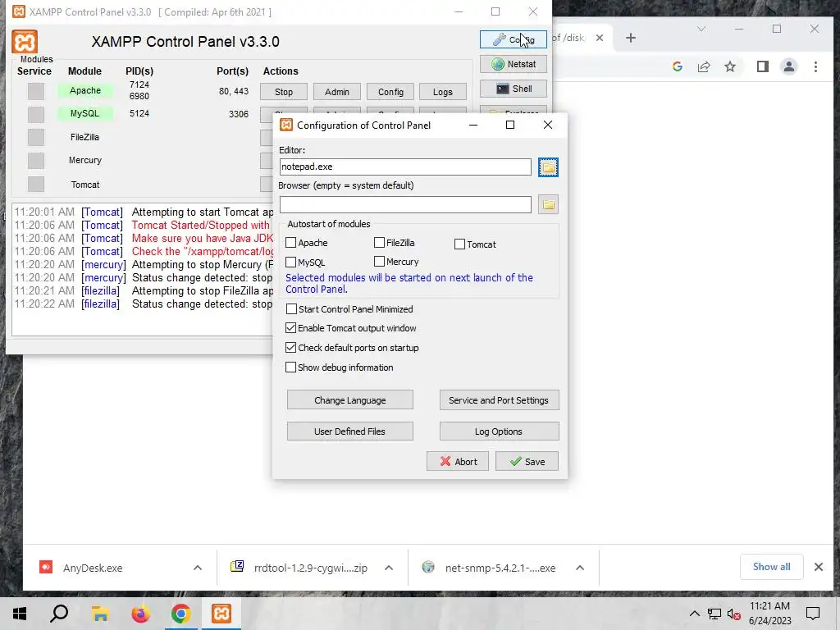Open Chrome profile avatar menu
840x630 pixels.
(x=788, y=66)
